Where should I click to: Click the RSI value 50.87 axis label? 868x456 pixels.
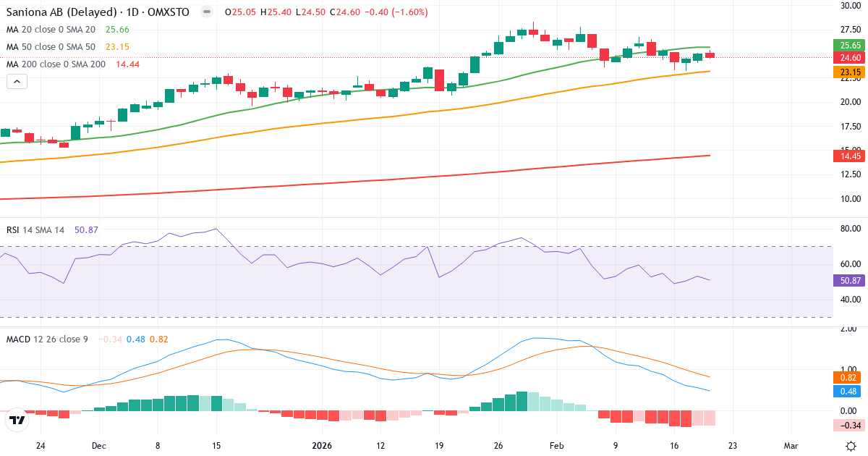point(848,281)
